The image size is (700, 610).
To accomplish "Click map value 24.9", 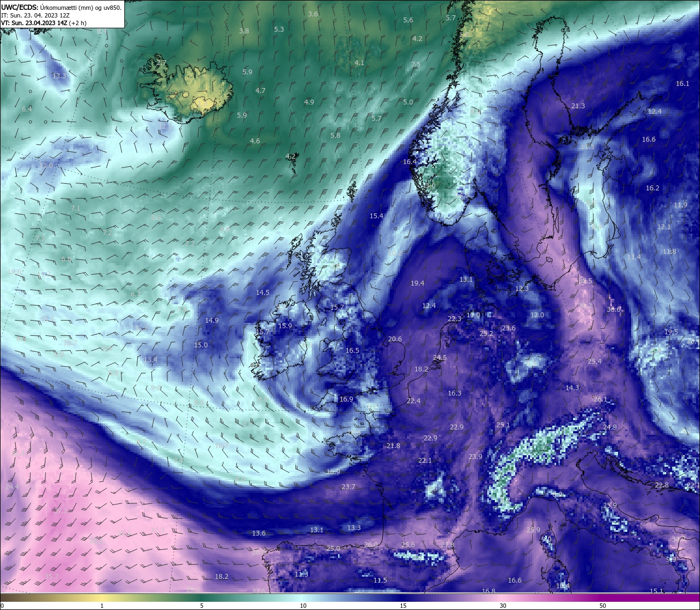I will pos(610,427).
